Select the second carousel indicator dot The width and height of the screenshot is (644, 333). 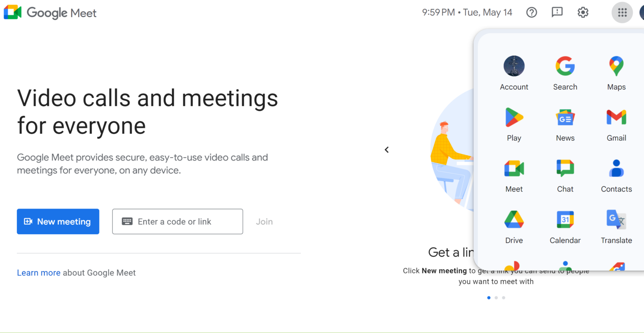tap(496, 297)
